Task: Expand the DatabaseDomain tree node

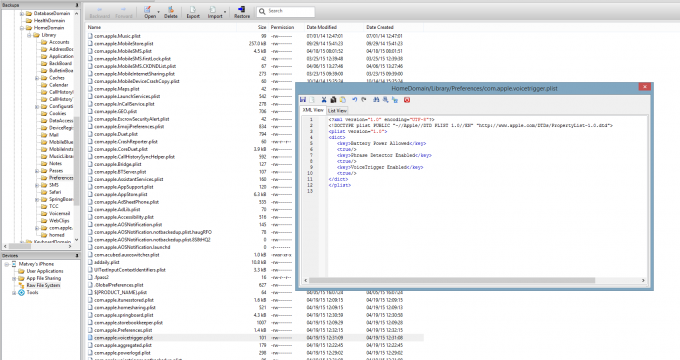Action: (22, 13)
